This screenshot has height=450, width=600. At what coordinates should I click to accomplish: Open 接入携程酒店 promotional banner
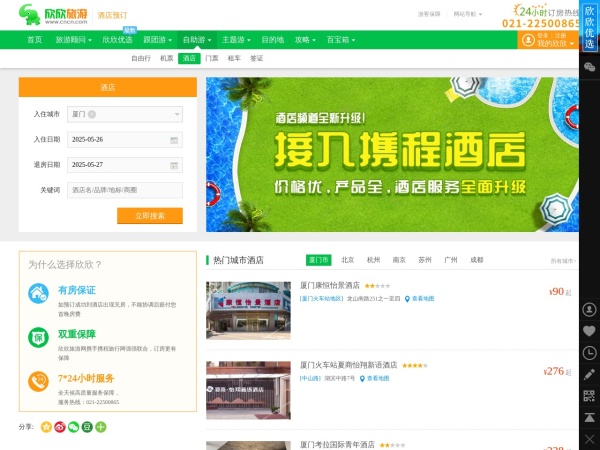392,155
